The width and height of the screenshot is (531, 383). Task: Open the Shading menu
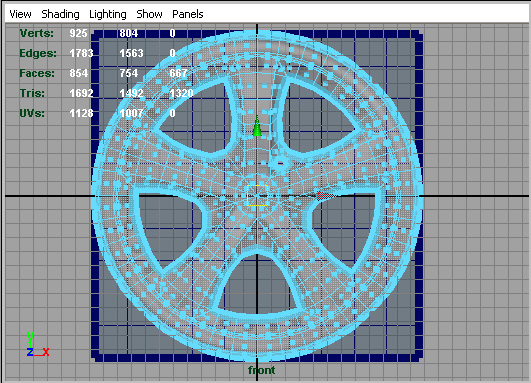60,14
